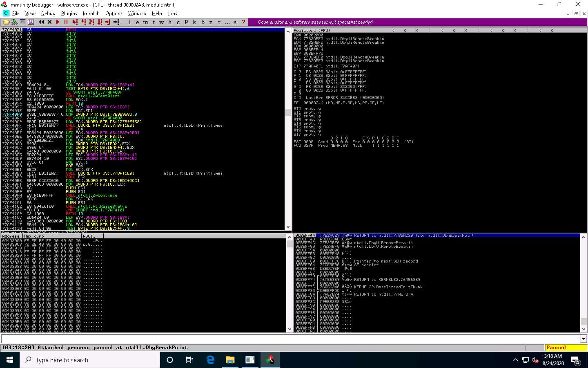Pause execution with the red pause icon
This screenshot has width=588, height=368.
[x=66, y=22]
